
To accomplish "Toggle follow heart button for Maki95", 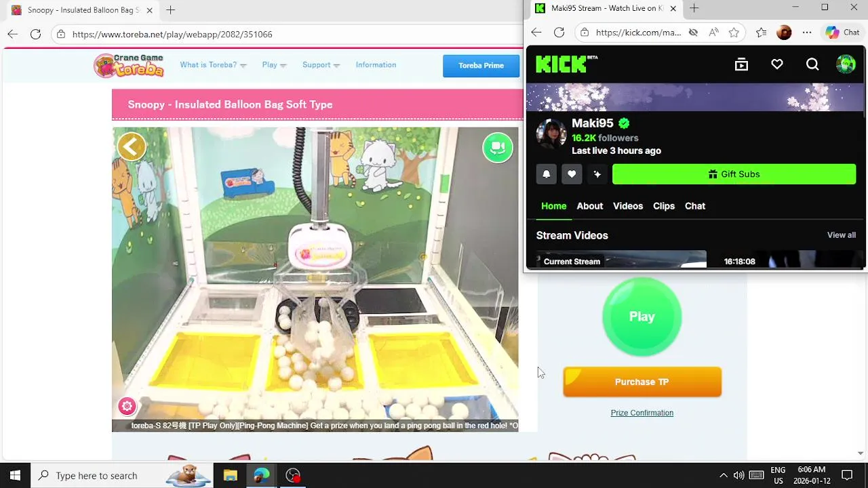I will 572,174.
